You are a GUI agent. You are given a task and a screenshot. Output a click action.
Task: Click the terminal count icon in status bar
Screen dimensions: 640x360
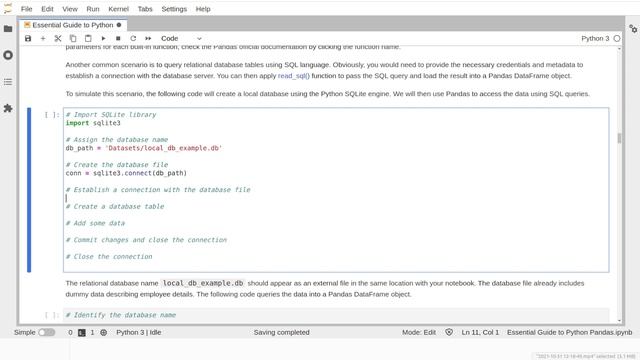tap(82, 333)
